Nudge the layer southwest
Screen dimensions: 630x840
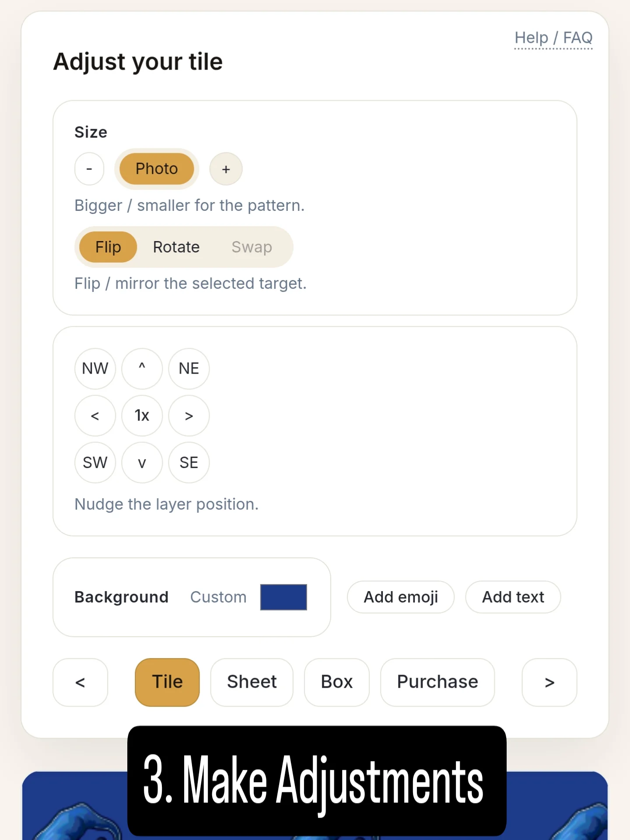pos(95,462)
